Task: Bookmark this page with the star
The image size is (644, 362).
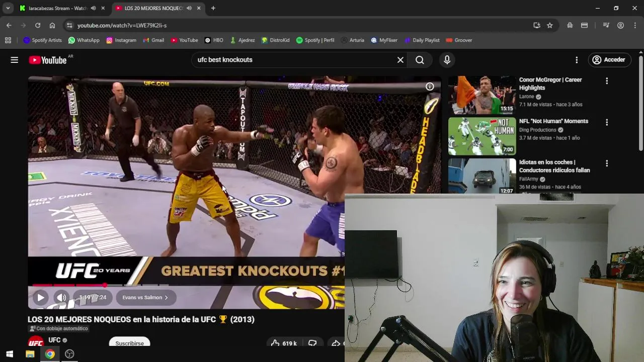Action: pyautogui.click(x=550, y=25)
